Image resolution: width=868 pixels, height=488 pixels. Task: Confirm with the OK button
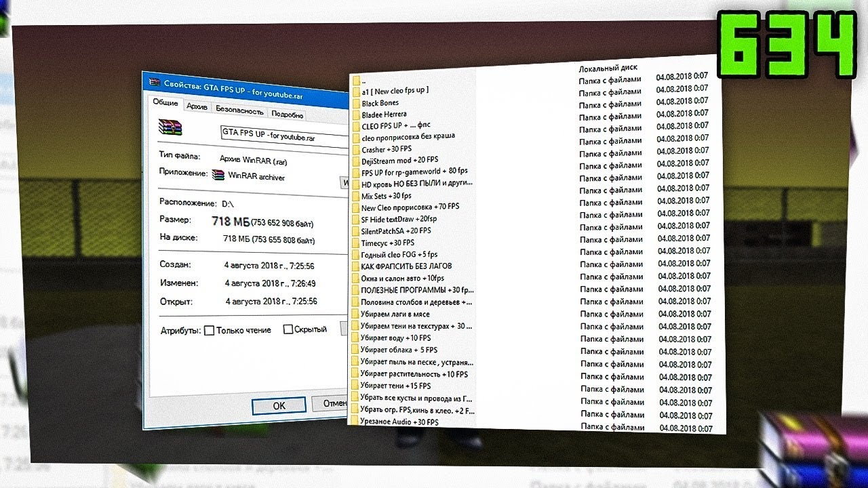[279, 406]
